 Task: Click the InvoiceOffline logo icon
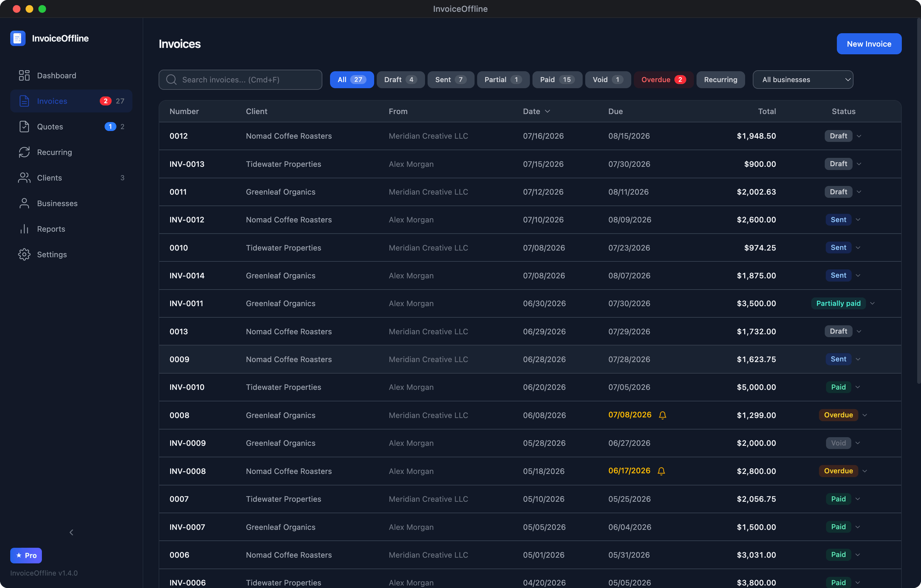[x=18, y=38]
